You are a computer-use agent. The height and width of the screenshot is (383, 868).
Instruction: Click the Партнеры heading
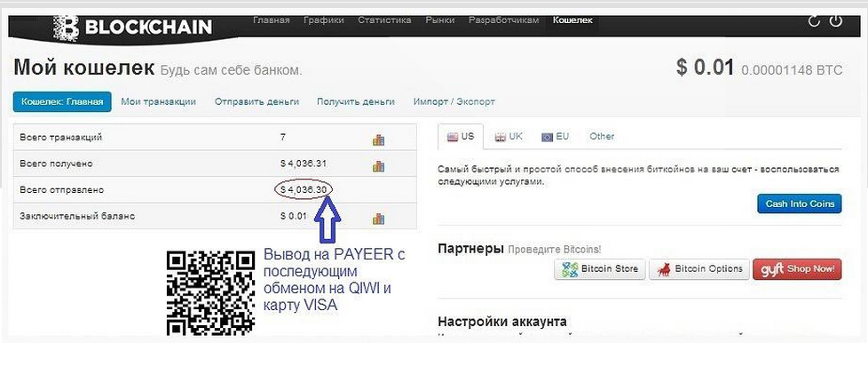(470, 248)
